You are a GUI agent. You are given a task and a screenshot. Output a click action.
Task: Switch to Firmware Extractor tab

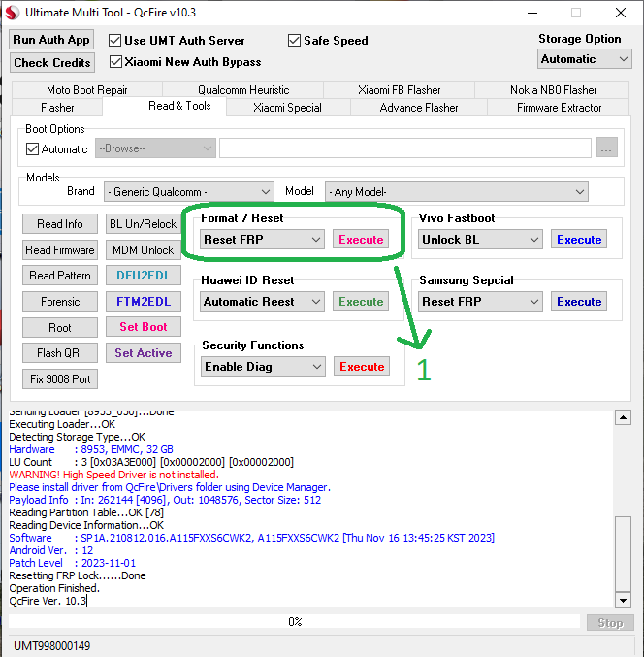pos(559,108)
